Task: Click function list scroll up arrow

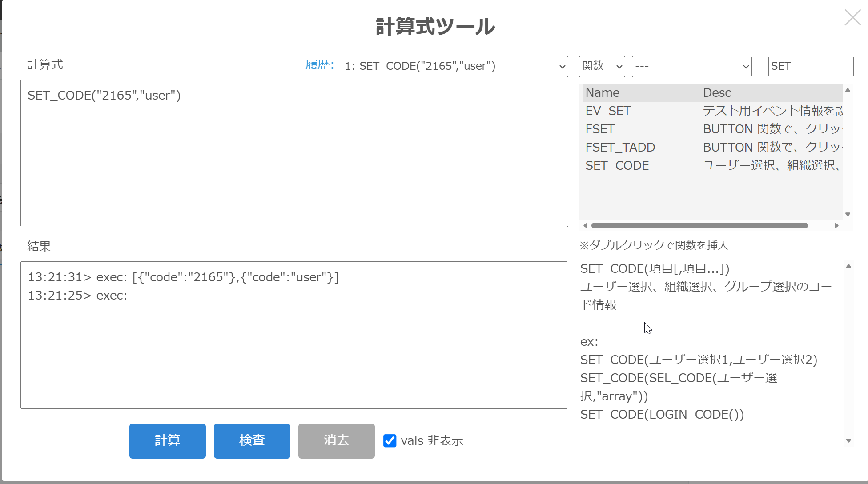Action: point(848,90)
